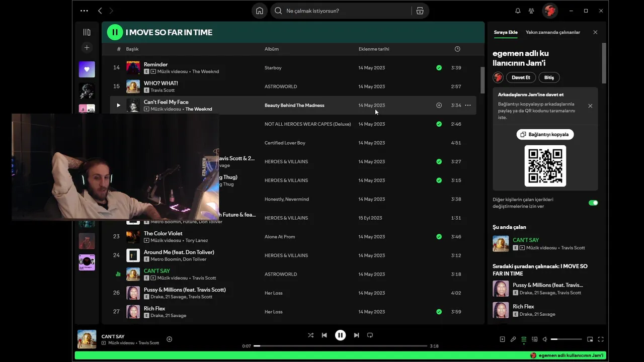Skip to previous track
Viewport: 644px width, 362px height.
[x=325, y=335]
